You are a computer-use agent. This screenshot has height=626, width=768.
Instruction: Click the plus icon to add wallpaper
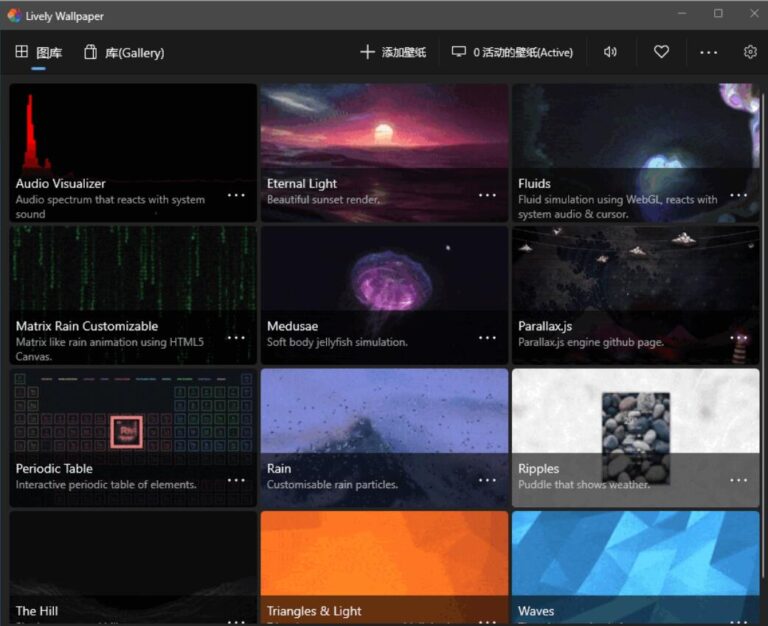click(367, 52)
